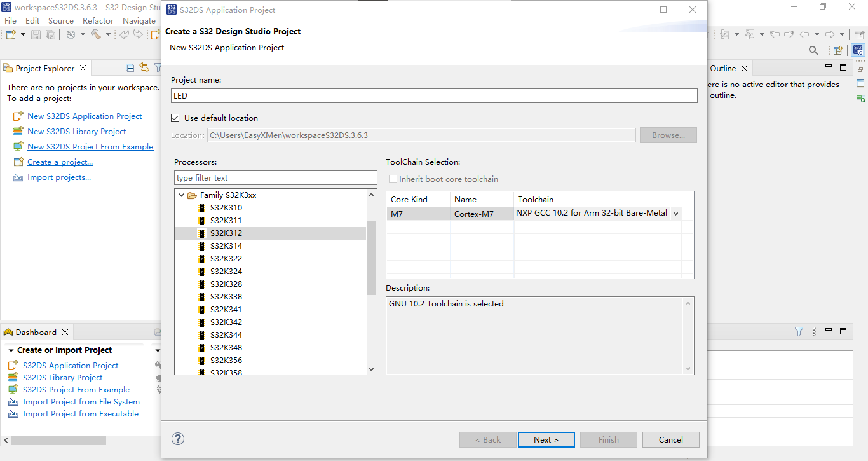Click the green-arrow view icon in right trim

tap(860, 98)
